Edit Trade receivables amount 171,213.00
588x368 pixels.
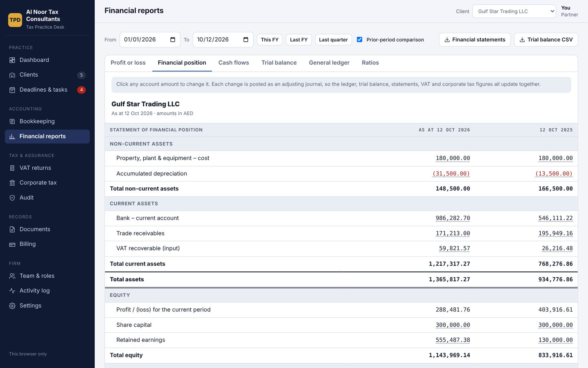[x=452, y=233]
